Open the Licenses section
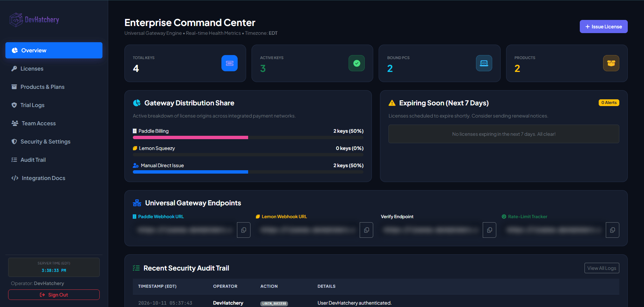 (54, 69)
